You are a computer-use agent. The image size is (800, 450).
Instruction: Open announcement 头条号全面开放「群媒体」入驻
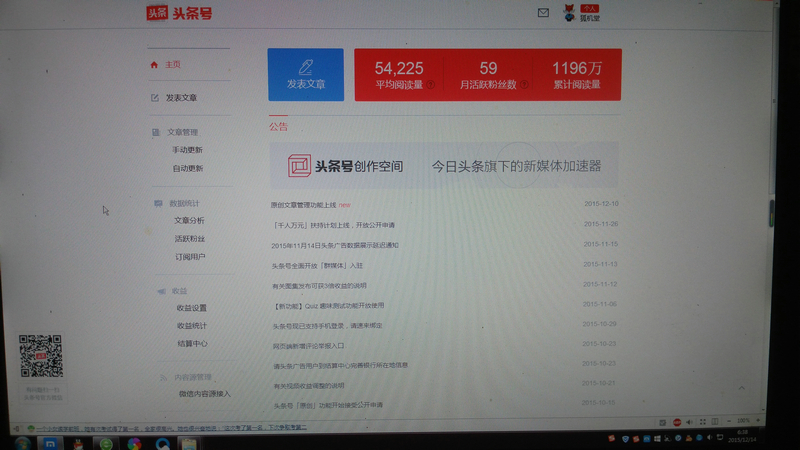coord(317,266)
